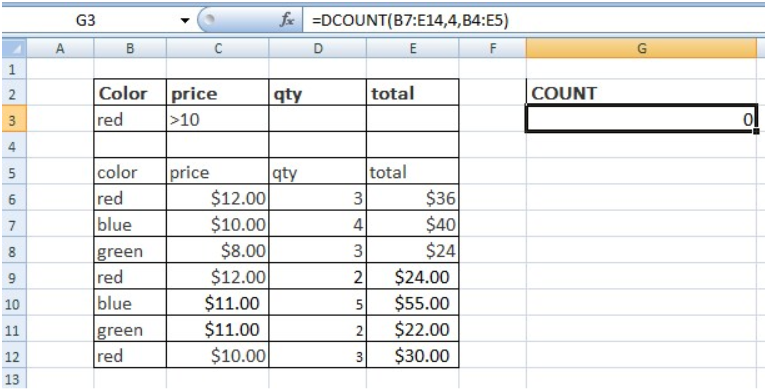Select row 3 header

[14, 120]
